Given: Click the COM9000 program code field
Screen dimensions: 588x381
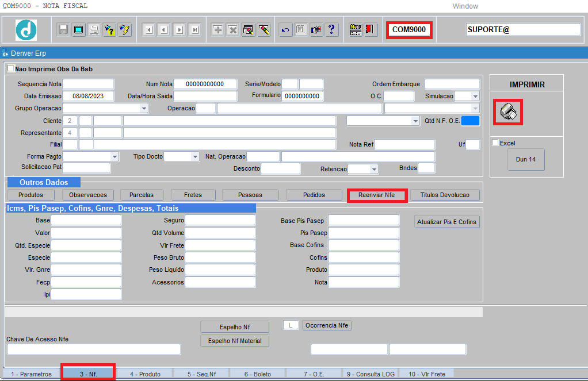Looking at the screenshot, I should point(409,30).
